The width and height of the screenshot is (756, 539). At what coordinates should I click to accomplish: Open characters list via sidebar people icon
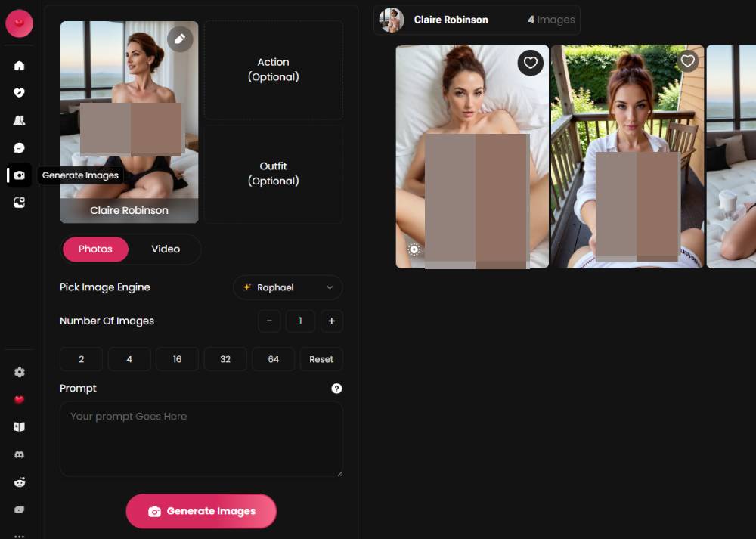pos(20,120)
